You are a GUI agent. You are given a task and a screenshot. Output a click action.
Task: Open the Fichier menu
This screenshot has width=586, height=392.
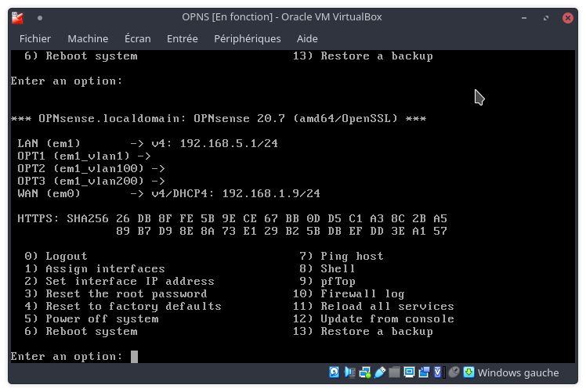pyautogui.click(x=35, y=39)
